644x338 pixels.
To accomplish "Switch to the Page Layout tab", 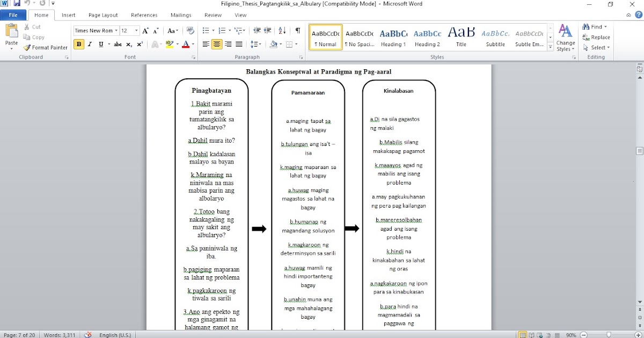I will click(x=103, y=15).
